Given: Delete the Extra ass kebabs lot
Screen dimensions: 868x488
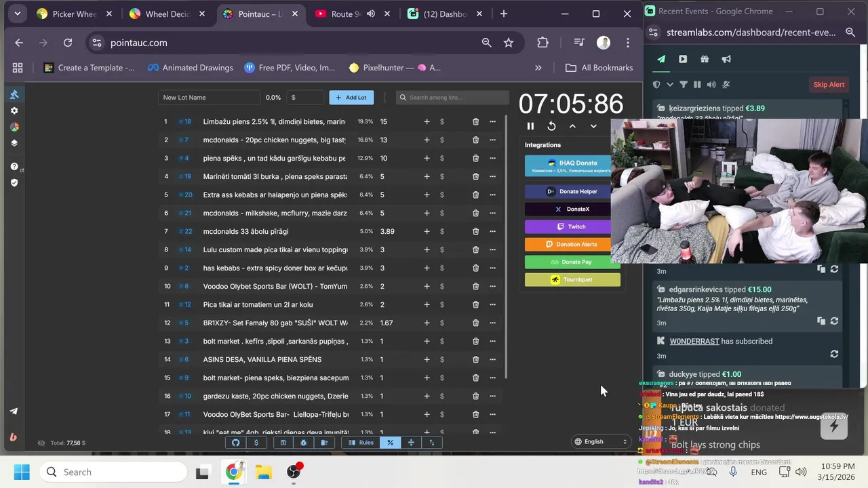Looking at the screenshot, I should pos(475,195).
